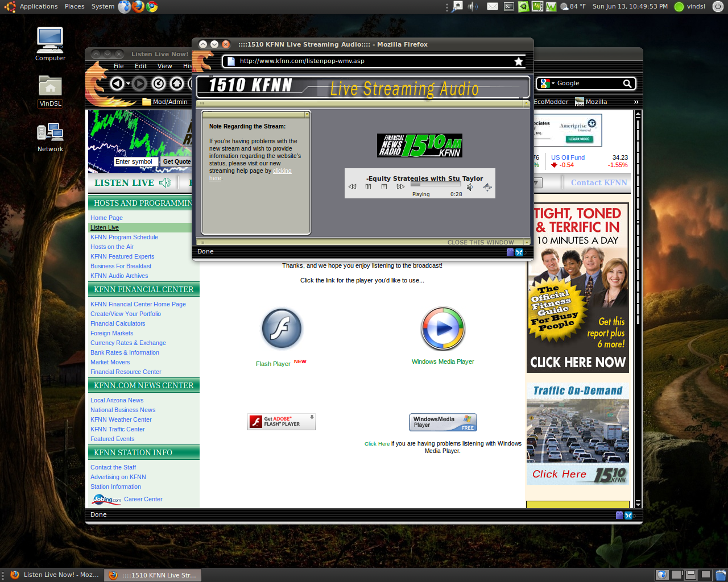Image resolution: width=728 pixels, height=582 pixels.
Task: Click the Get Adobe Flash Player badge
Action: click(x=282, y=422)
